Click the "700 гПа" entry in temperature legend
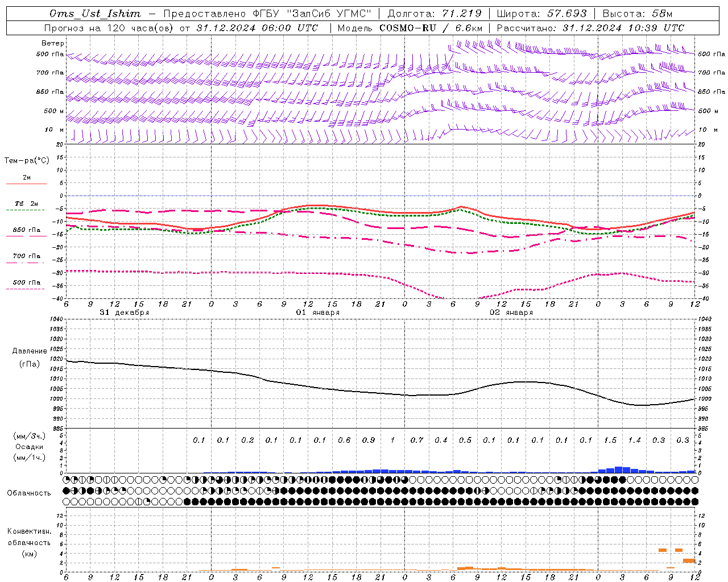The width and height of the screenshot is (728, 582). click(27, 256)
